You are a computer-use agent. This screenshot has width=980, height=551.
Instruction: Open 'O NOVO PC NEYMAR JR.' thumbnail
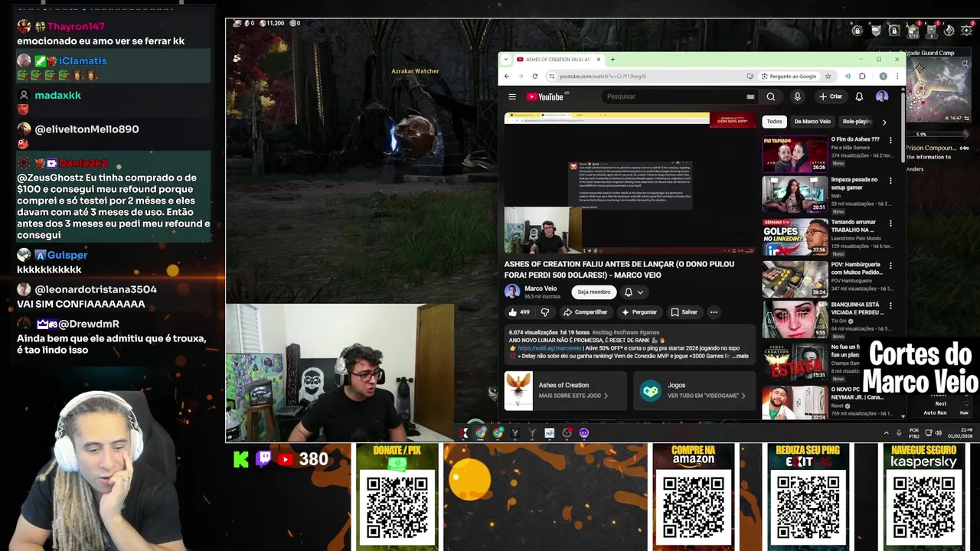(x=795, y=402)
